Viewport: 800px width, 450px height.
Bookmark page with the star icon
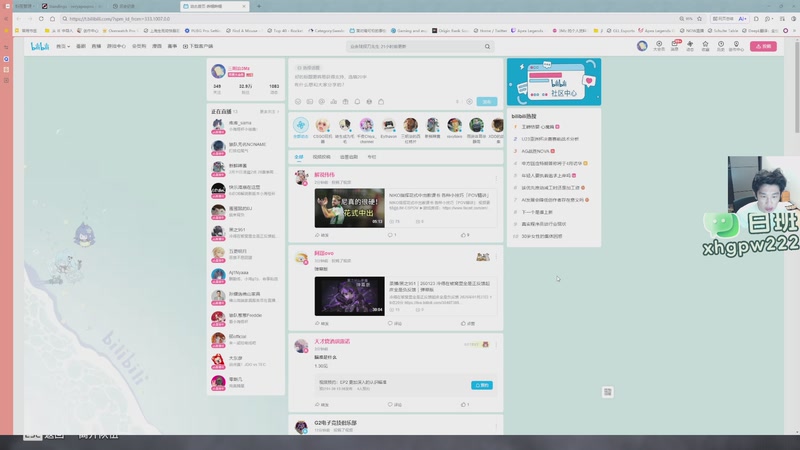(x=699, y=19)
